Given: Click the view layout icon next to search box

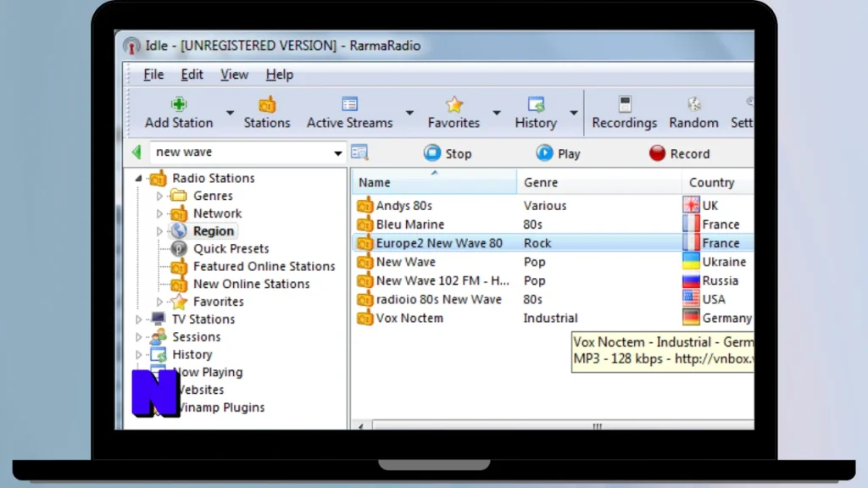Looking at the screenshot, I should [x=359, y=152].
